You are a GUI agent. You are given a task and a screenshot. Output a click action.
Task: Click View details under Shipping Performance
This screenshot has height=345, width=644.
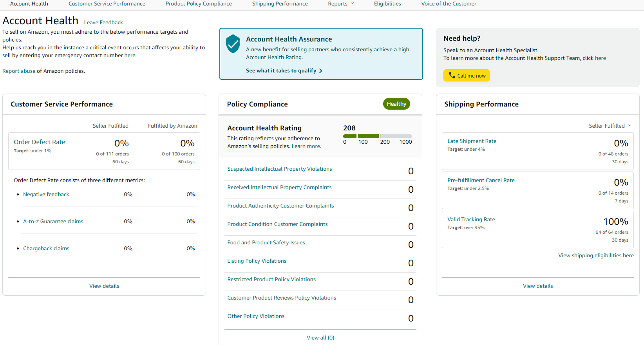tap(538, 286)
